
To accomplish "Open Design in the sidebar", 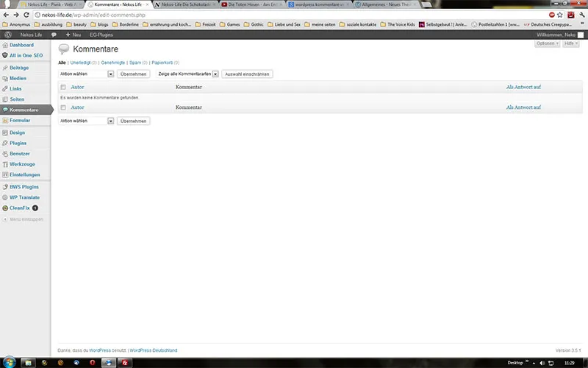I will pyautogui.click(x=17, y=132).
